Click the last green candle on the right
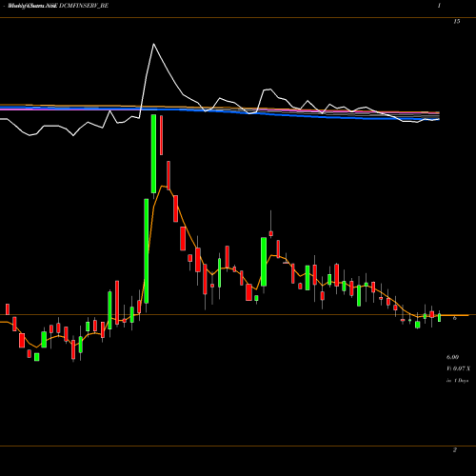The width and height of the screenshot is (476, 476). pos(440,317)
